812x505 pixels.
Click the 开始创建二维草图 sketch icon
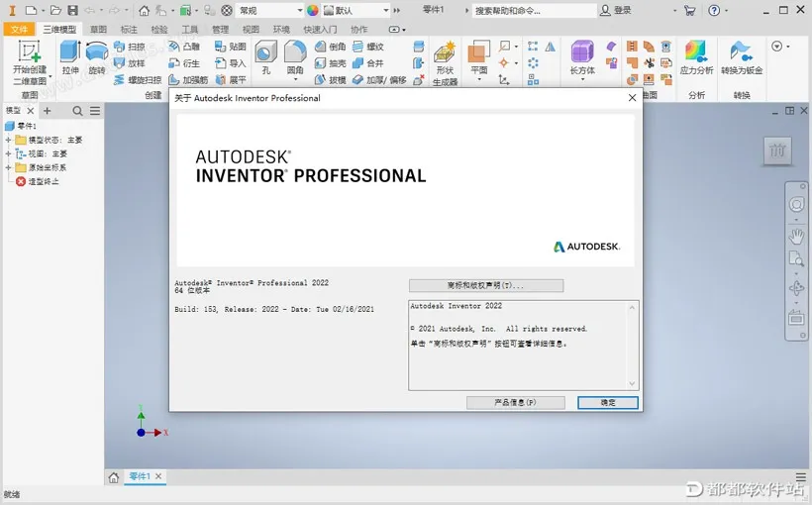(x=29, y=51)
